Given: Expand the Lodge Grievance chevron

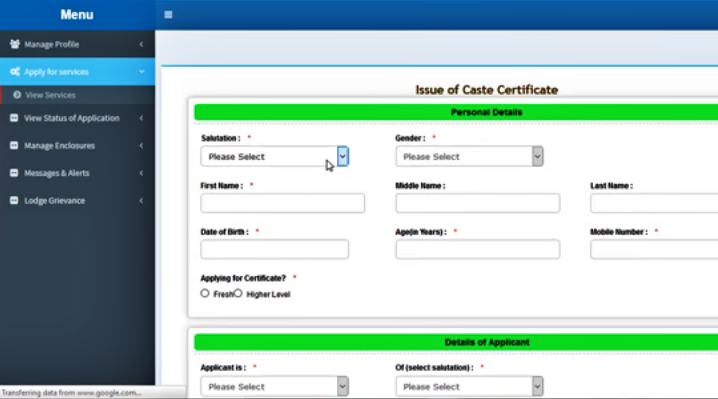Looking at the screenshot, I should pyautogui.click(x=141, y=200).
